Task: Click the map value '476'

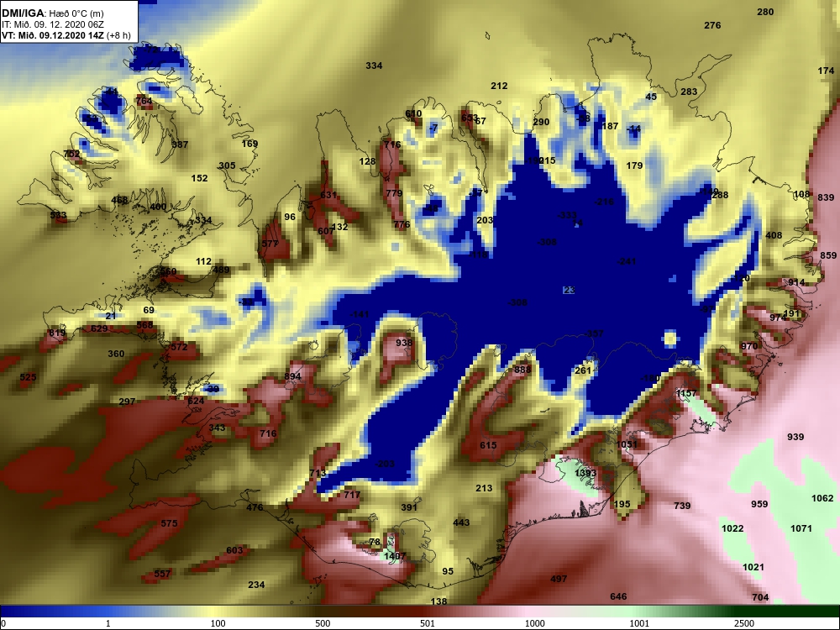Action: click(x=255, y=508)
